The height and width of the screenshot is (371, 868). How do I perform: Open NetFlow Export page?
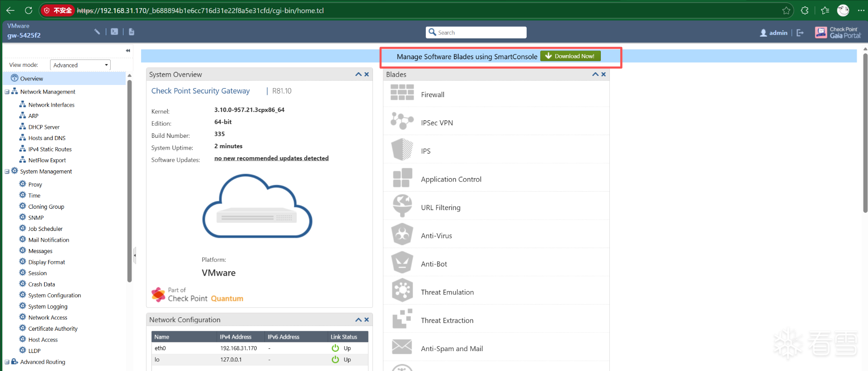[x=47, y=160]
